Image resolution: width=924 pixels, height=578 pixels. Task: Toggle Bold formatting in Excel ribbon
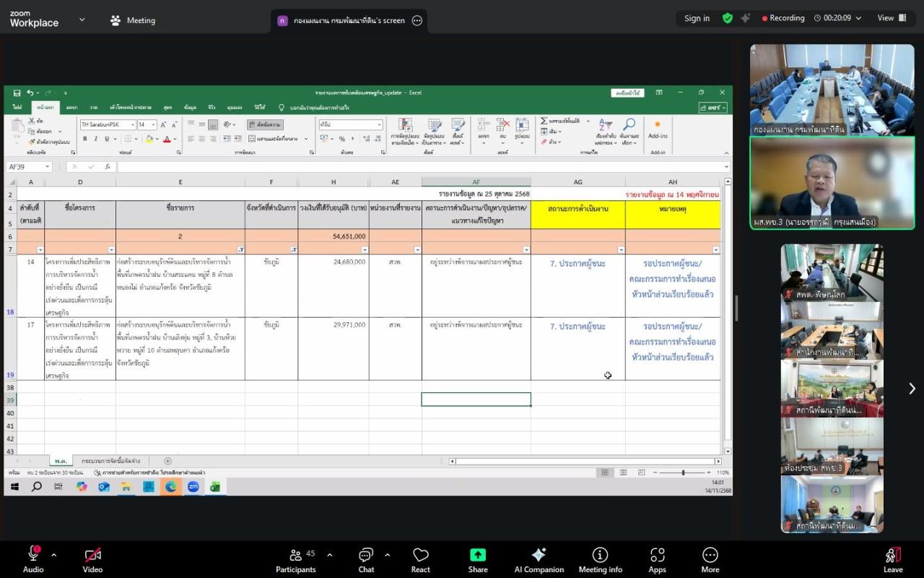(x=85, y=139)
